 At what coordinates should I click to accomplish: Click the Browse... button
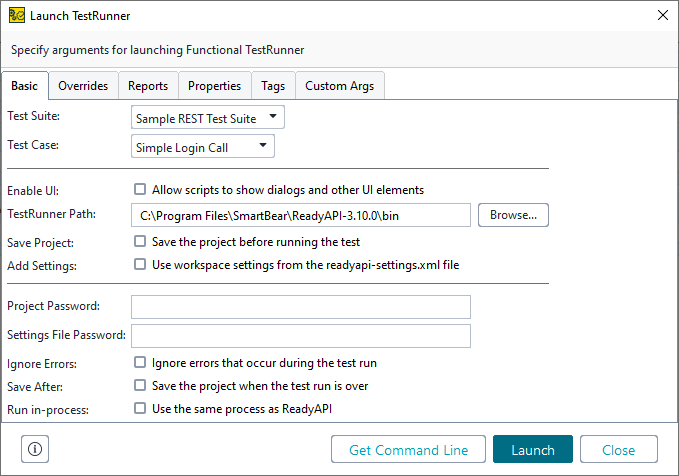point(513,215)
